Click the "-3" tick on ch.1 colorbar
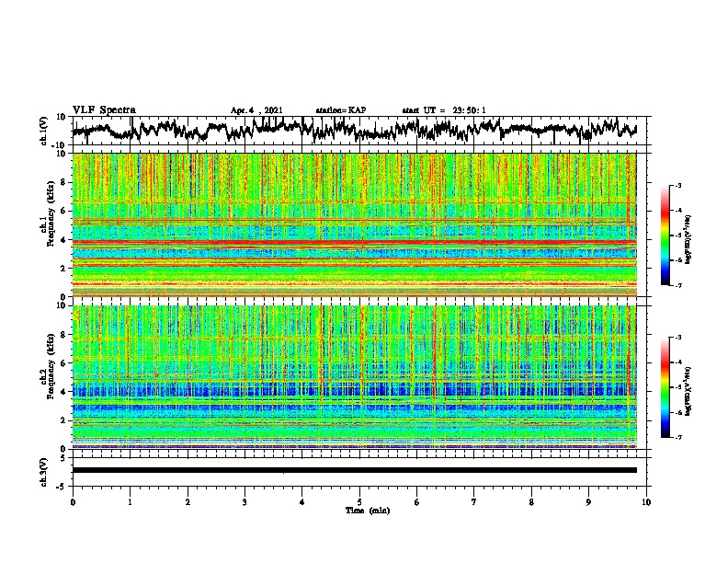The image size is (728, 563). coord(677,186)
